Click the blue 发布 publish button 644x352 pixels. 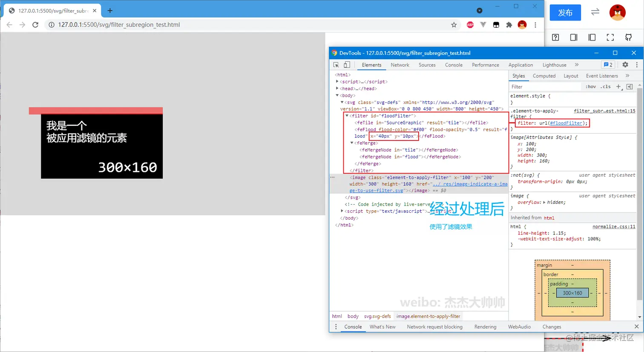[x=565, y=13]
